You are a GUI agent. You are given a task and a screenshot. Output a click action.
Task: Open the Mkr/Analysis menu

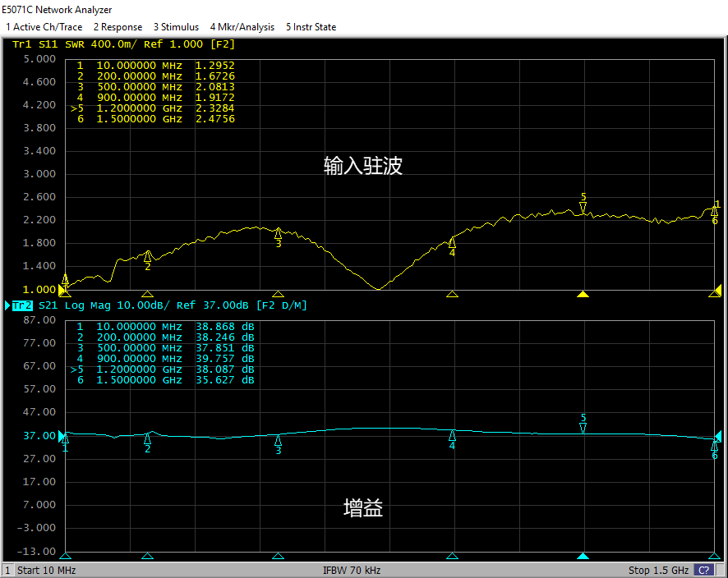(242, 27)
